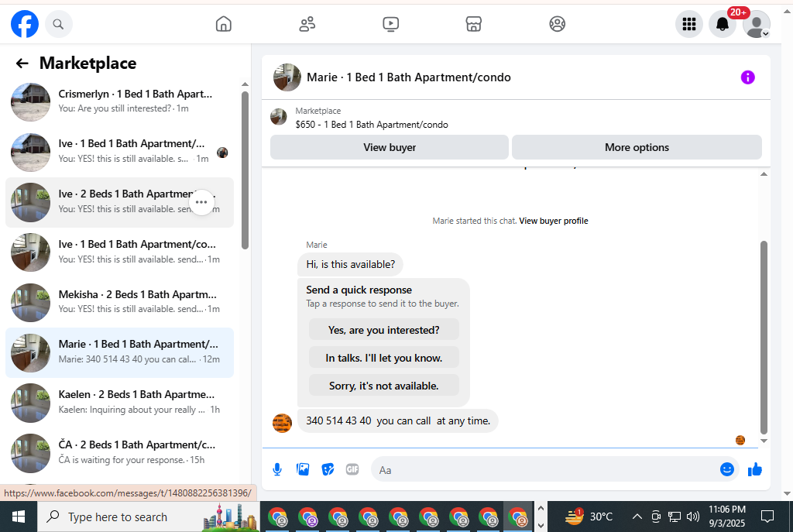This screenshot has height=532, width=793.
Task: Open the purple conversation info icon
Action: click(x=747, y=77)
